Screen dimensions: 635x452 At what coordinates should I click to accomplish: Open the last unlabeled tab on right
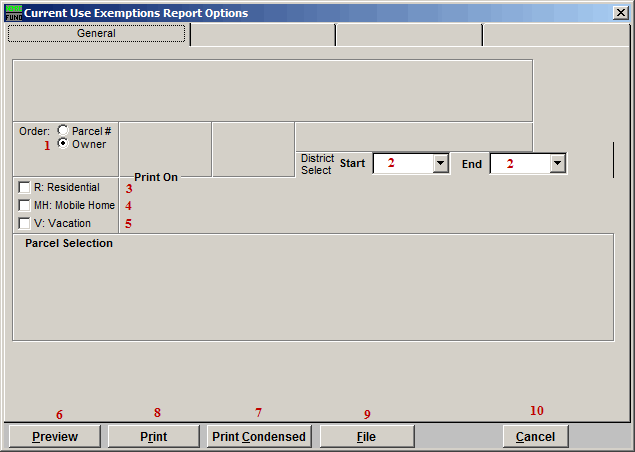(555, 35)
